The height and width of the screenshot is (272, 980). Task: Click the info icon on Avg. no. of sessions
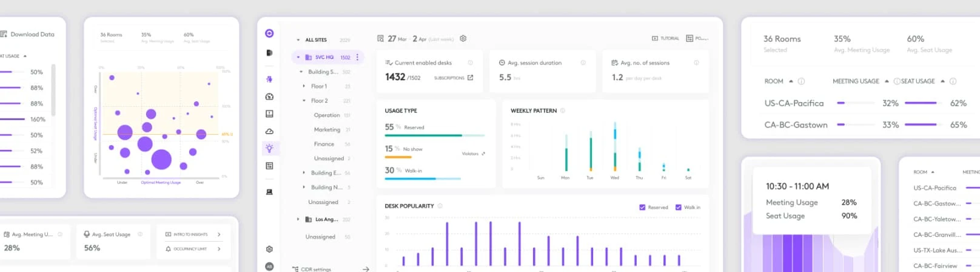click(x=696, y=63)
